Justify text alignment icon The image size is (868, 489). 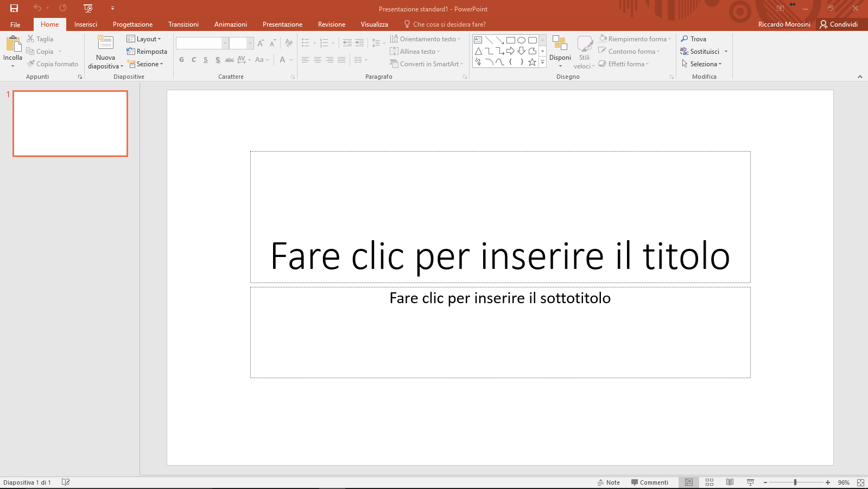tap(341, 60)
